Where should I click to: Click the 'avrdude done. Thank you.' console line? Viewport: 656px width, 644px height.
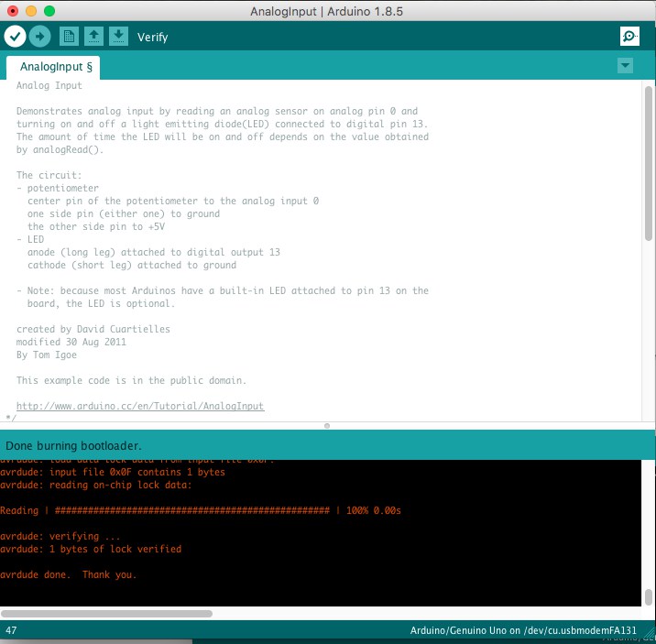tap(68, 574)
